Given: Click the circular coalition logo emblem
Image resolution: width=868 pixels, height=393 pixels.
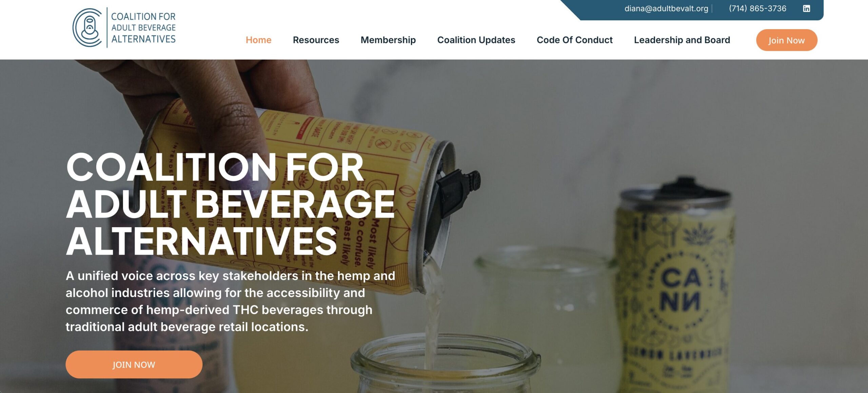Looking at the screenshot, I should 87,27.
